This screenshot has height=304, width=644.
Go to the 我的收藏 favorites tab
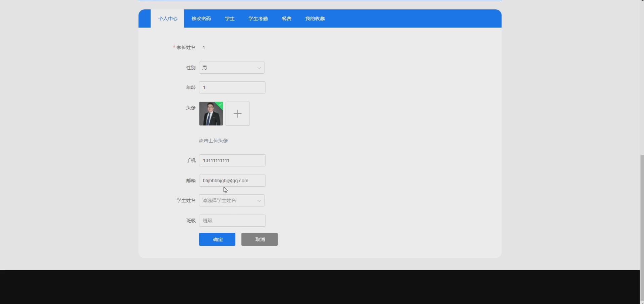(x=315, y=18)
